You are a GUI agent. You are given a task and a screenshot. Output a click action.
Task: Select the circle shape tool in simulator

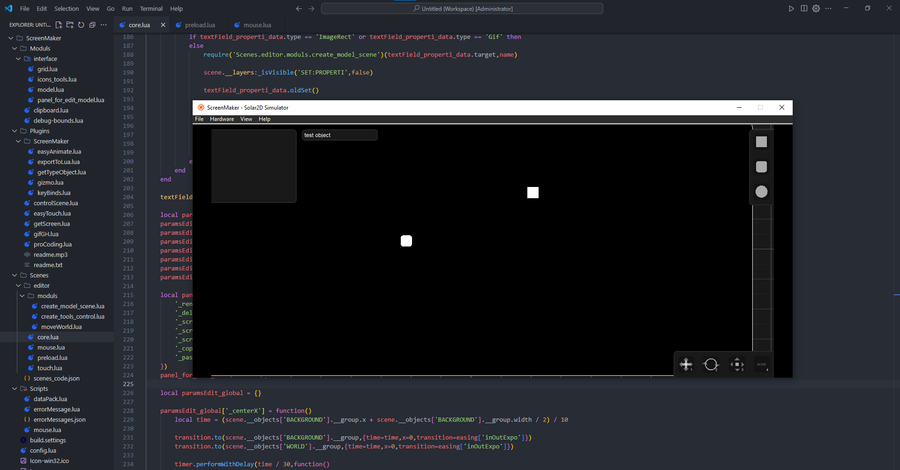point(761,192)
